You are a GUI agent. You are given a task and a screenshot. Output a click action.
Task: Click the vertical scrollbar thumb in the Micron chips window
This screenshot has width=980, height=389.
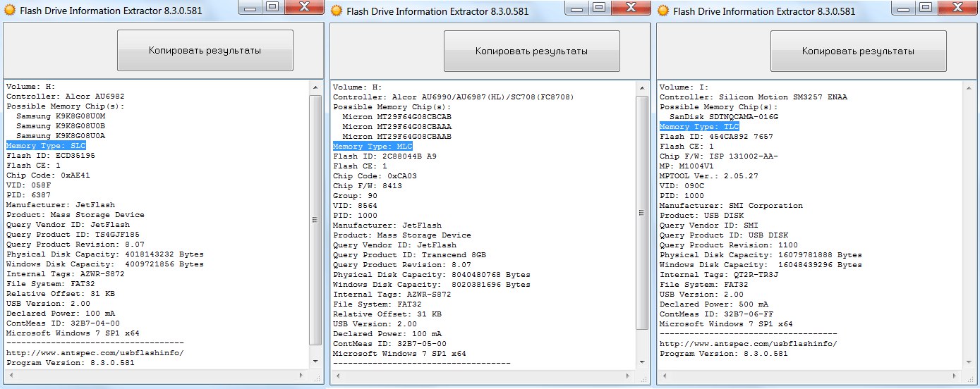point(642,212)
